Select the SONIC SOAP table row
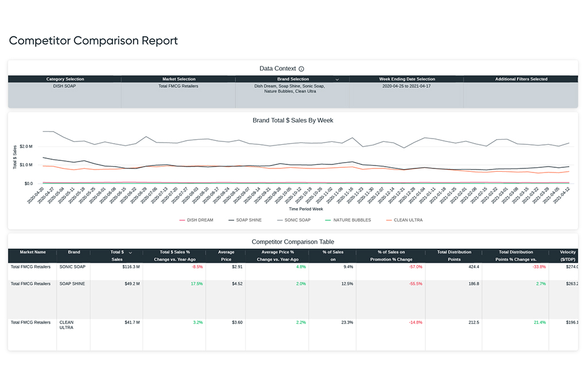The height and width of the screenshot is (392, 588). point(293,271)
